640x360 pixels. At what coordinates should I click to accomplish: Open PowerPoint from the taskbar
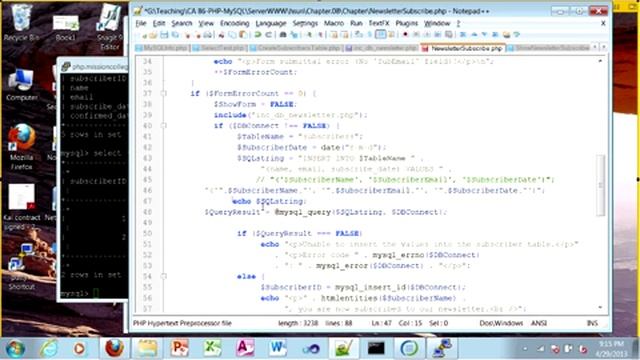[180, 348]
